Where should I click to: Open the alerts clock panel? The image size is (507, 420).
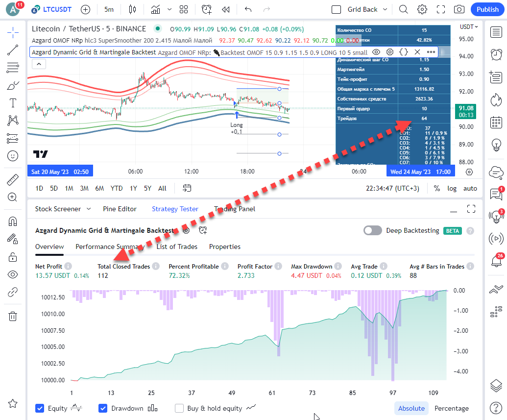(496, 55)
